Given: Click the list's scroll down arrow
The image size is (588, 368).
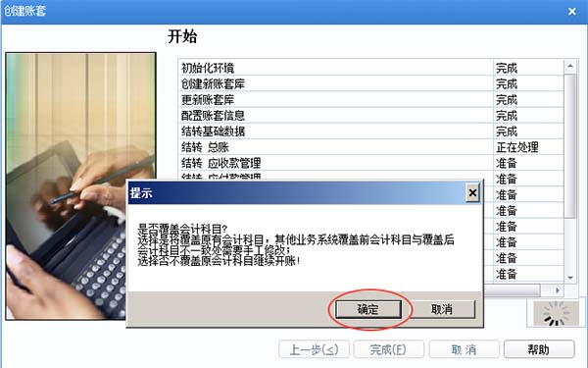Looking at the screenshot, I should pyautogui.click(x=570, y=278).
